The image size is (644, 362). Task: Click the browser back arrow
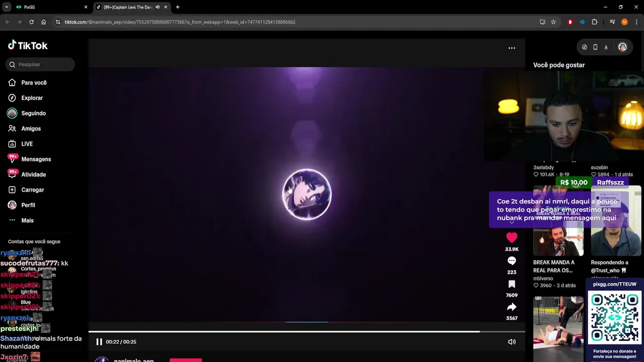point(8,22)
